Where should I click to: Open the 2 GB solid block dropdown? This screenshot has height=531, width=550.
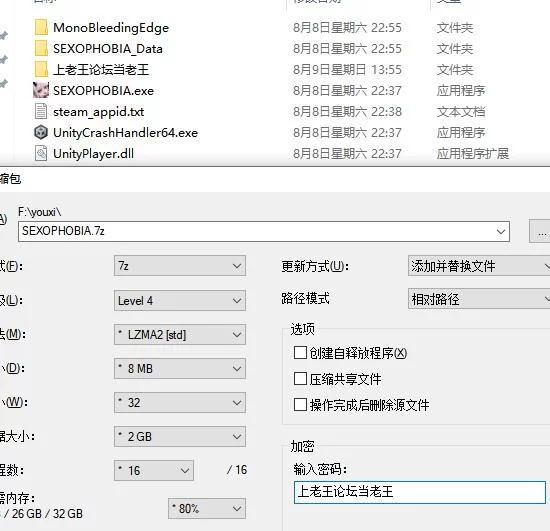(180, 437)
